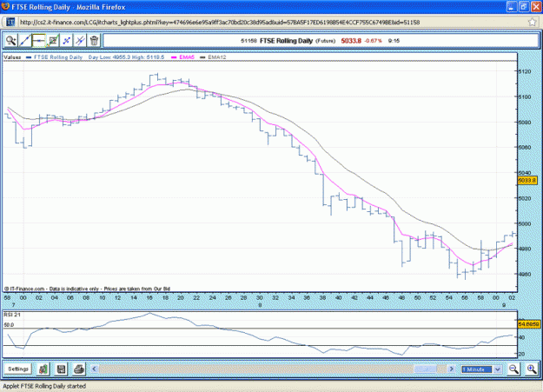The image size is (543, 392).
Task: Click the RSI 21 indicator label
Action: pyautogui.click(x=12, y=315)
